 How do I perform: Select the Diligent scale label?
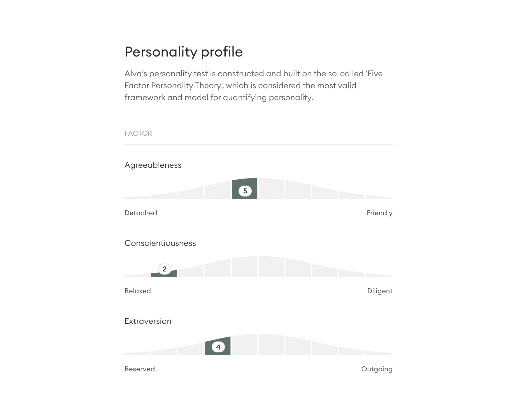[380, 291]
